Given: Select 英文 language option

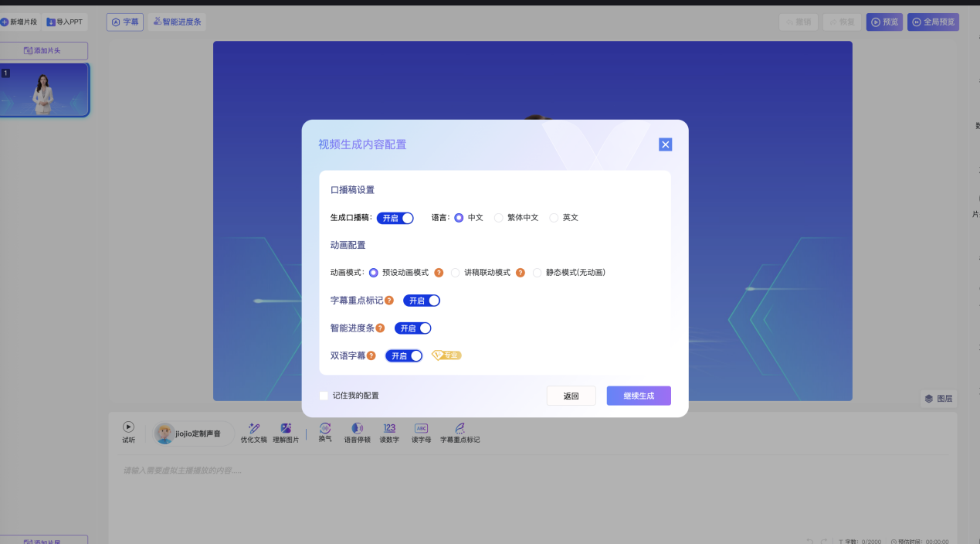Looking at the screenshot, I should click(x=554, y=218).
